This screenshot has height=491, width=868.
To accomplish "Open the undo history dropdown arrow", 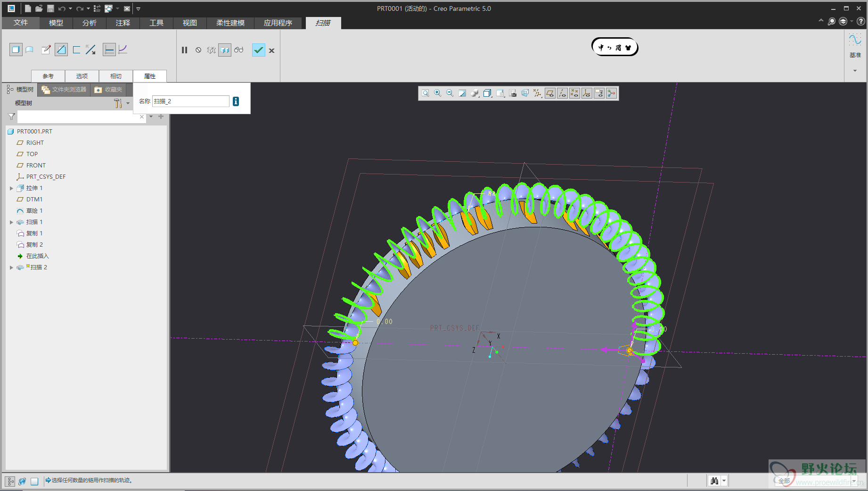I will [x=70, y=8].
